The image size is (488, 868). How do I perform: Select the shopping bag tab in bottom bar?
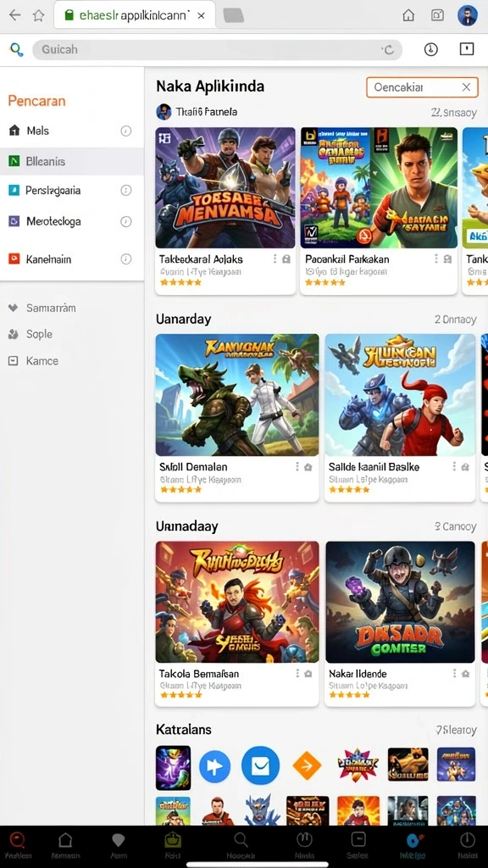[x=173, y=845]
